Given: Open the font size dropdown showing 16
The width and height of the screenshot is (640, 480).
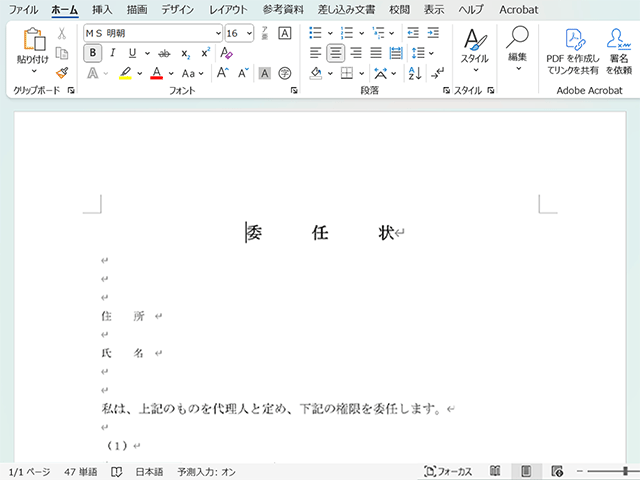Looking at the screenshot, I should point(249,33).
